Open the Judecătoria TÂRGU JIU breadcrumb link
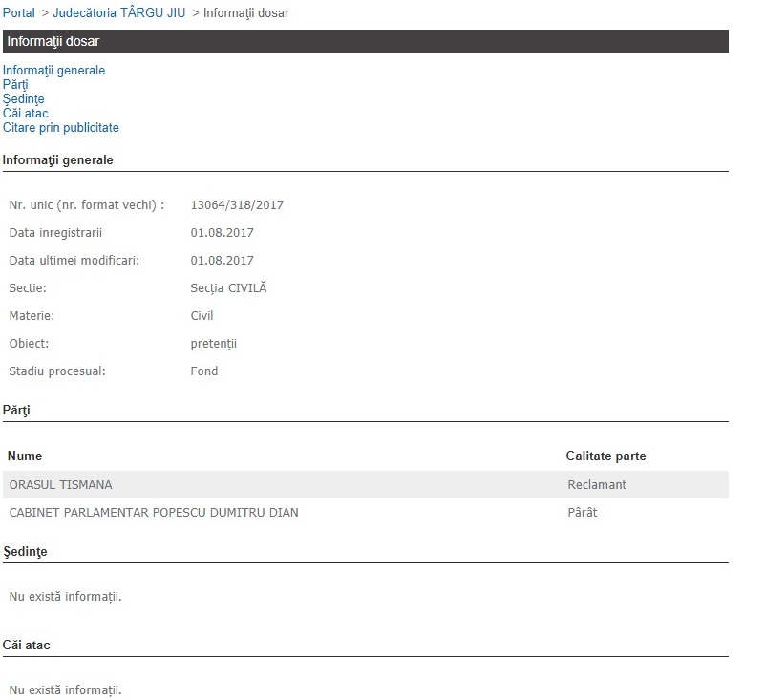 [118, 13]
